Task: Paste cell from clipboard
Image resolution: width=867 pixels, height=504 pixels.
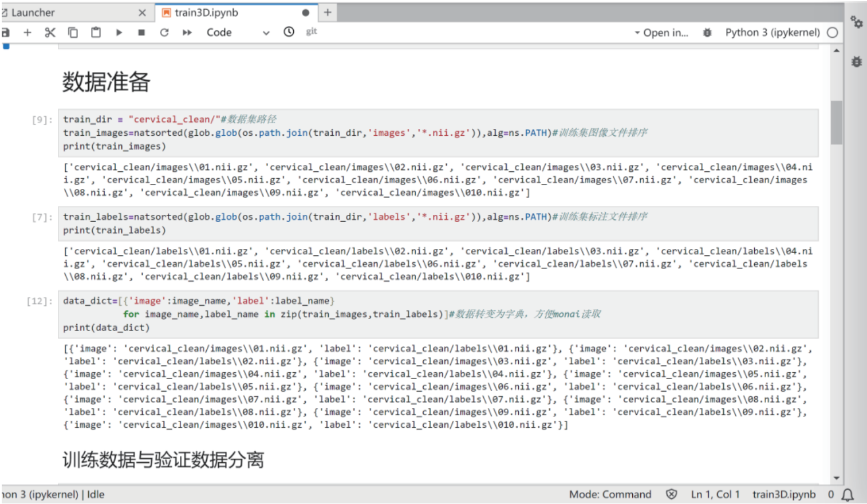Action: tap(96, 33)
